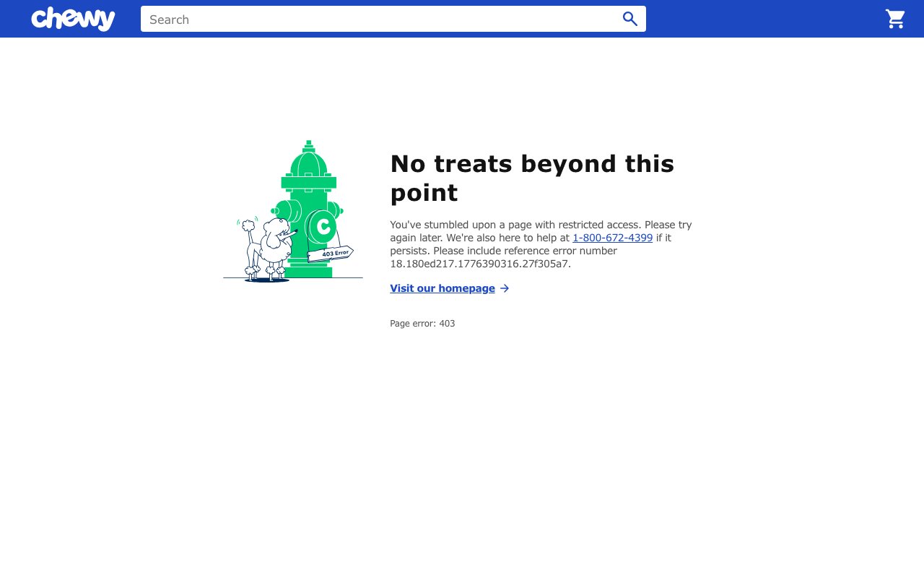Follow the Visit our homepage link
This screenshot has width=924, height=578.
point(442,288)
